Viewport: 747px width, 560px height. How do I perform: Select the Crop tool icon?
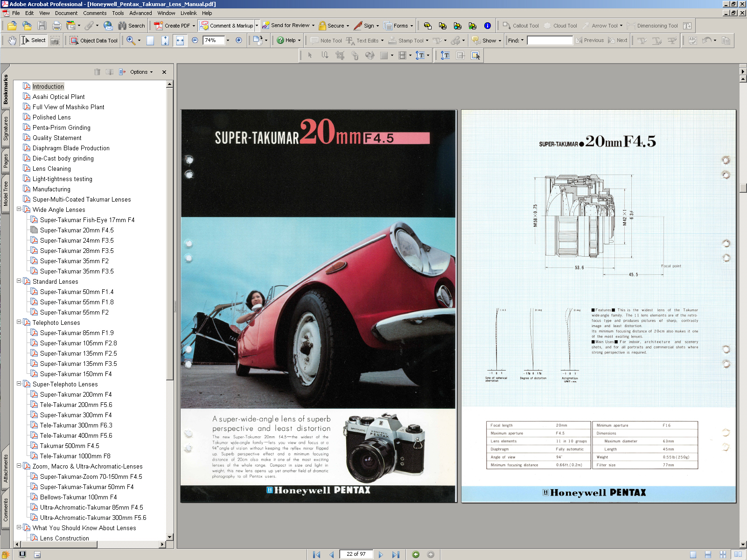(340, 56)
